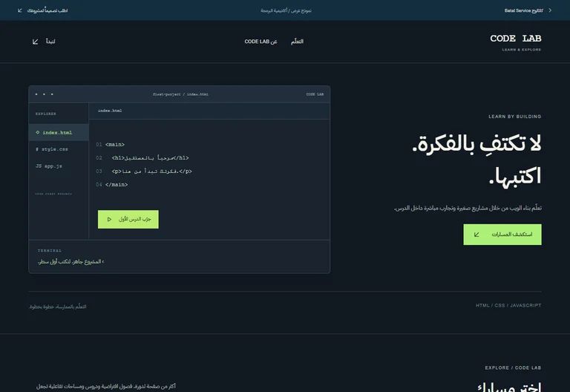Click the first dot in editor title bar
570x392 pixels.
point(36,94)
